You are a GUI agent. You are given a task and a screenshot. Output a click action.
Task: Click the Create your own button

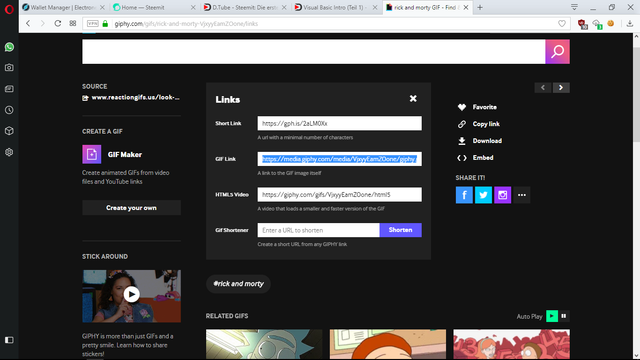131,208
